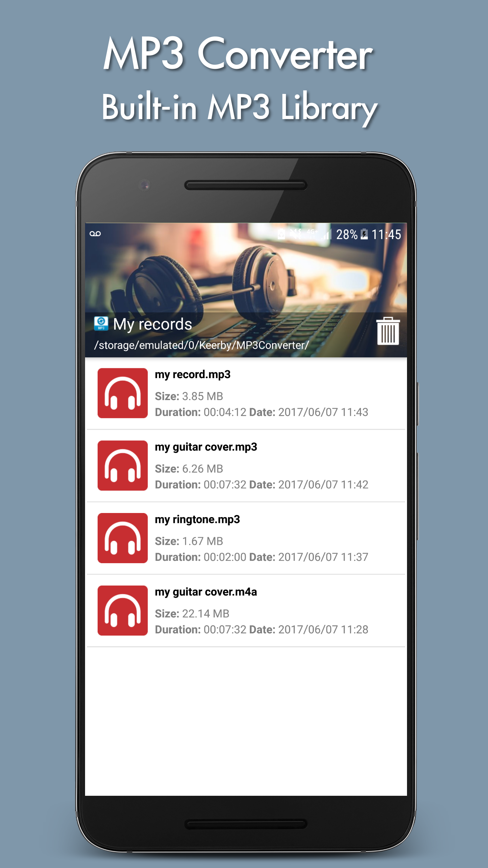
Task: Tap the 11:45 clock in status bar
Action: (386, 234)
